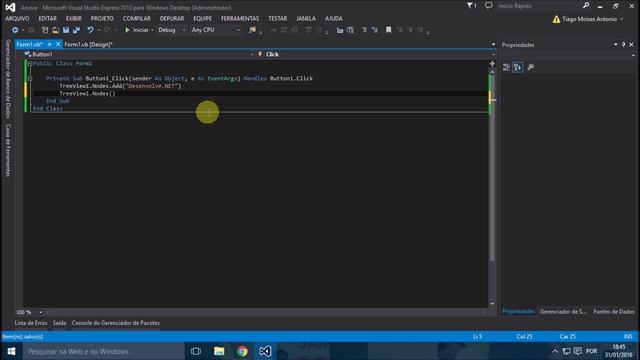This screenshot has height=360, width=640.
Task: Open the 100 % zoom level dropdown
Action: 40,312
